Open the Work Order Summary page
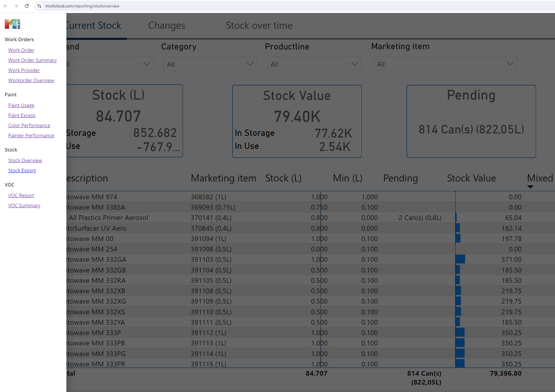This screenshot has height=392, width=555. 32,60
